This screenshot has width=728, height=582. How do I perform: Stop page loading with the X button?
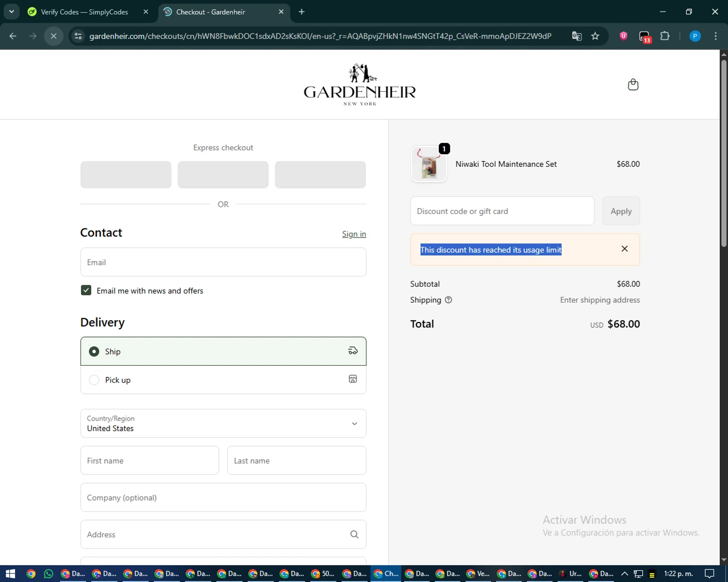pos(54,36)
